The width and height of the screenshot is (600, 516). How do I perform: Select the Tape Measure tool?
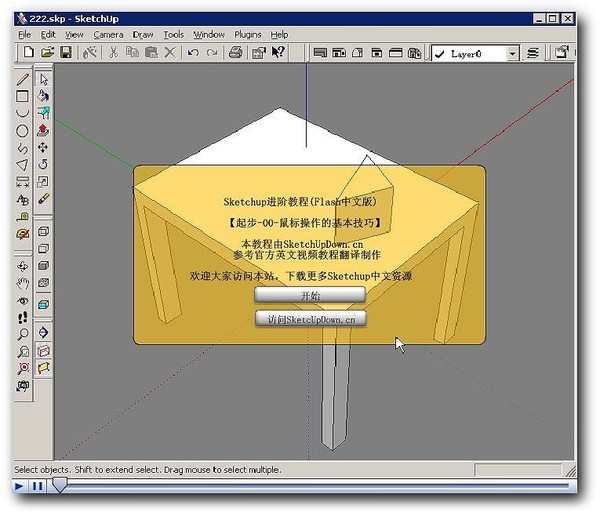click(23, 217)
